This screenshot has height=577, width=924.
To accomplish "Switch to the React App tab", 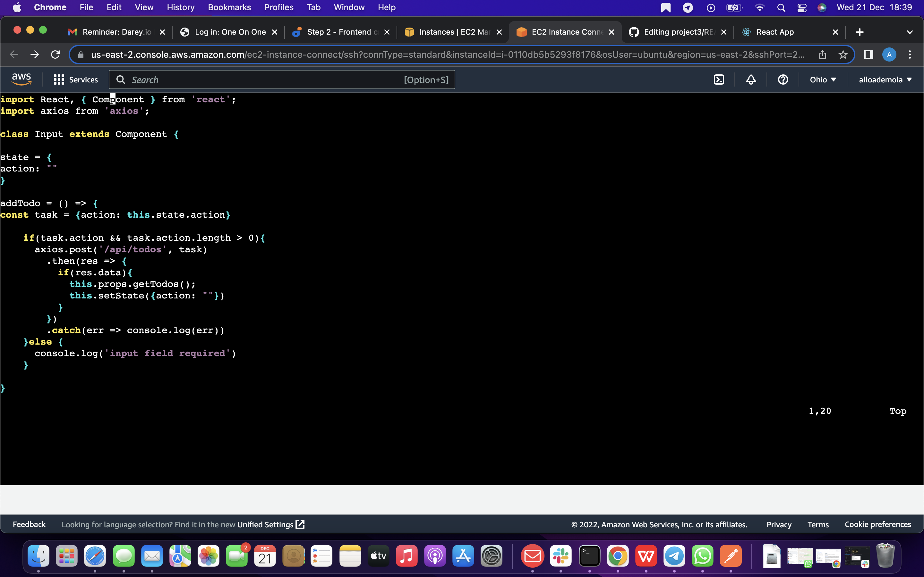I will (775, 32).
